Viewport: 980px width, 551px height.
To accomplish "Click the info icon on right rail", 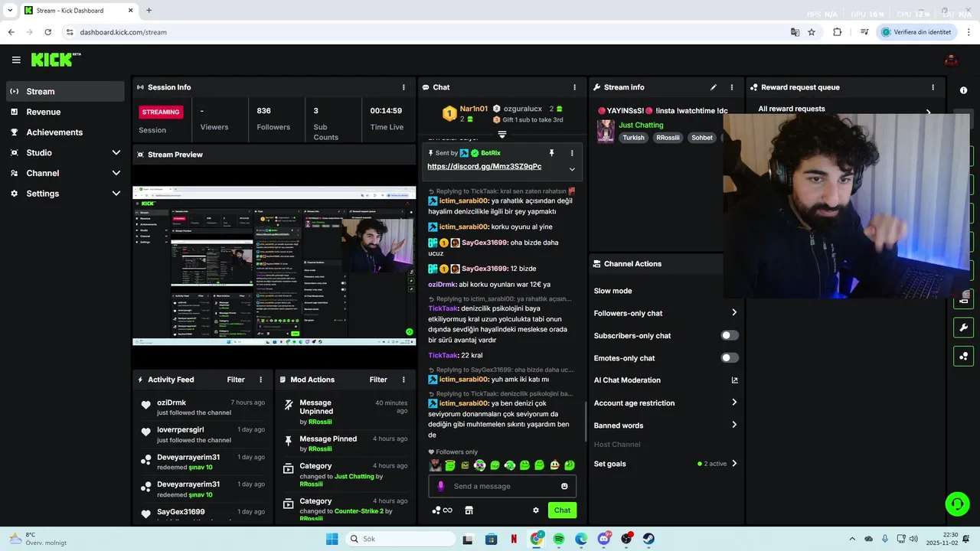I will (963, 90).
